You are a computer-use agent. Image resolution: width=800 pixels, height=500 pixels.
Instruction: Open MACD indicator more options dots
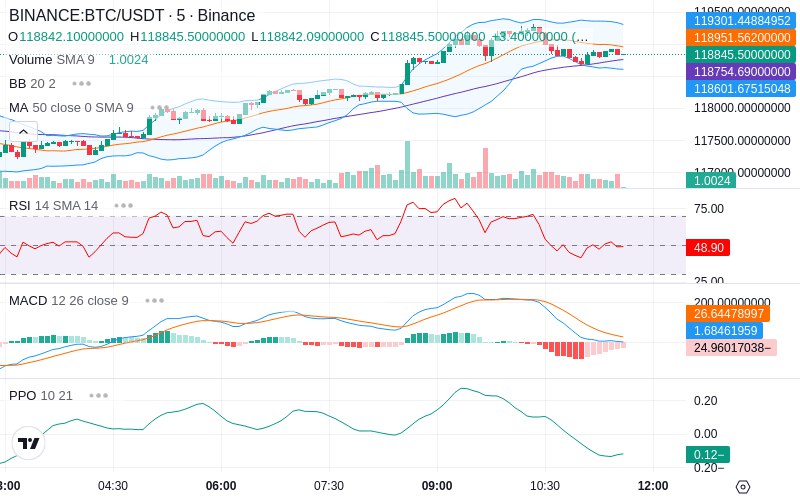coord(155,301)
